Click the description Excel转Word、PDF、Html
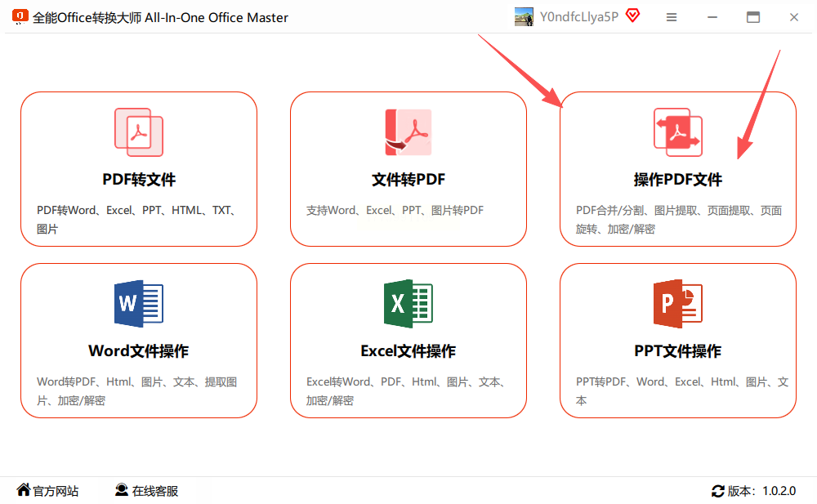 pyautogui.click(x=406, y=391)
